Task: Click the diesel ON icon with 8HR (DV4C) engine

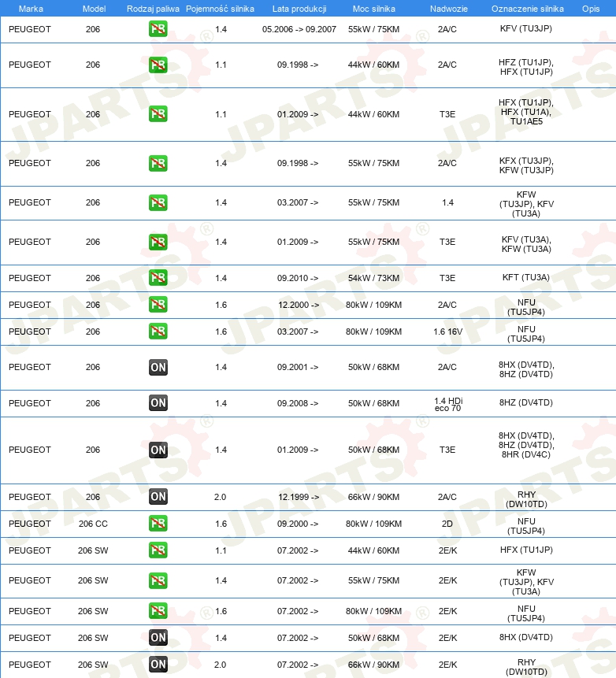Action: click(158, 450)
